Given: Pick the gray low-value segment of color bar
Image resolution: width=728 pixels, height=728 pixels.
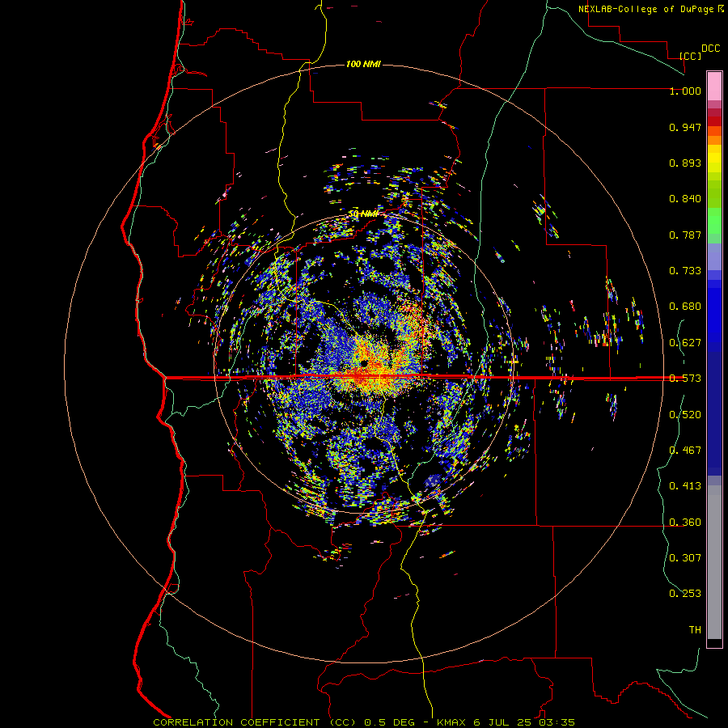Looking at the screenshot, I should [x=714, y=562].
